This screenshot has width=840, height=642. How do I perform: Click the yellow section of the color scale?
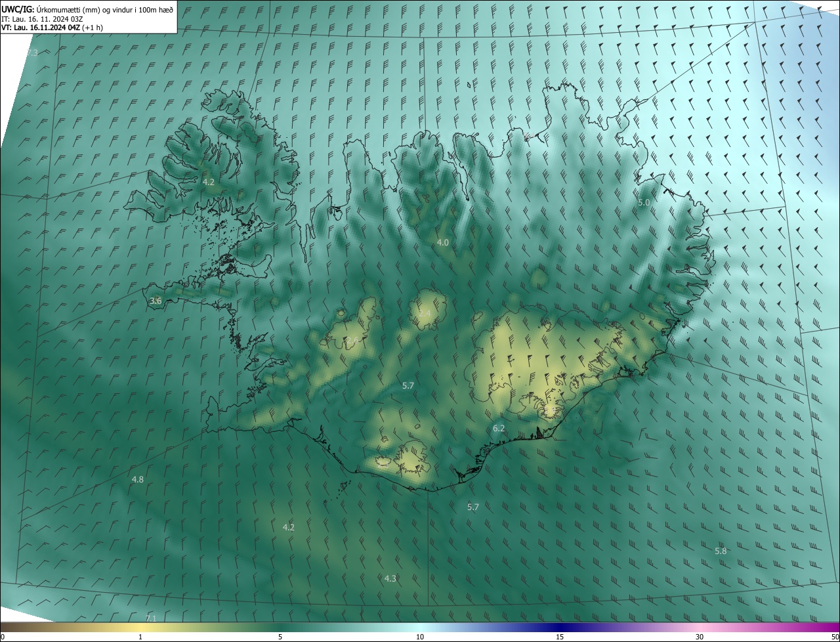(x=140, y=628)
